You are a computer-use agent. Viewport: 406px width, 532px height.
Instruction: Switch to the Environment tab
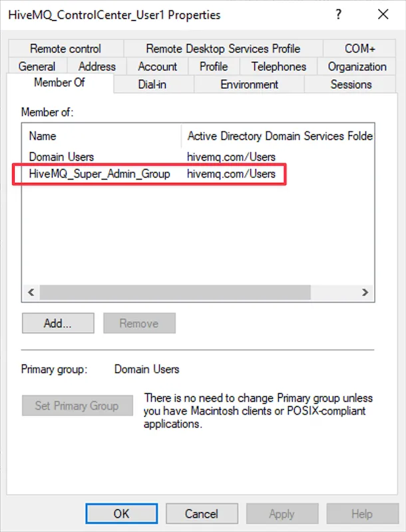point(249,84)
